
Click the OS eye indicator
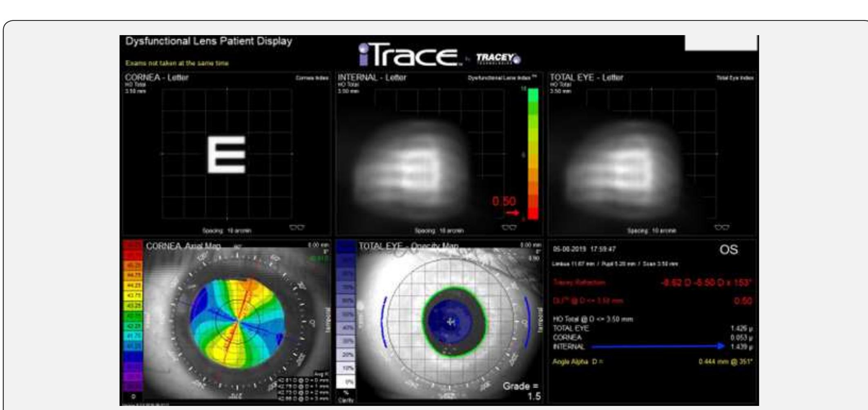(729, 250)
